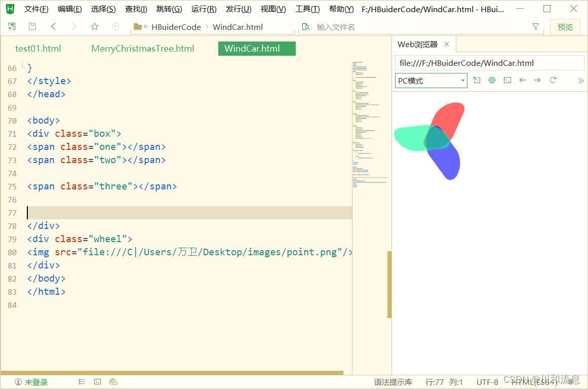Open the 跳转(G) menu
The width and height of the screenshot is (588, 389).
(x=169, y=9)
